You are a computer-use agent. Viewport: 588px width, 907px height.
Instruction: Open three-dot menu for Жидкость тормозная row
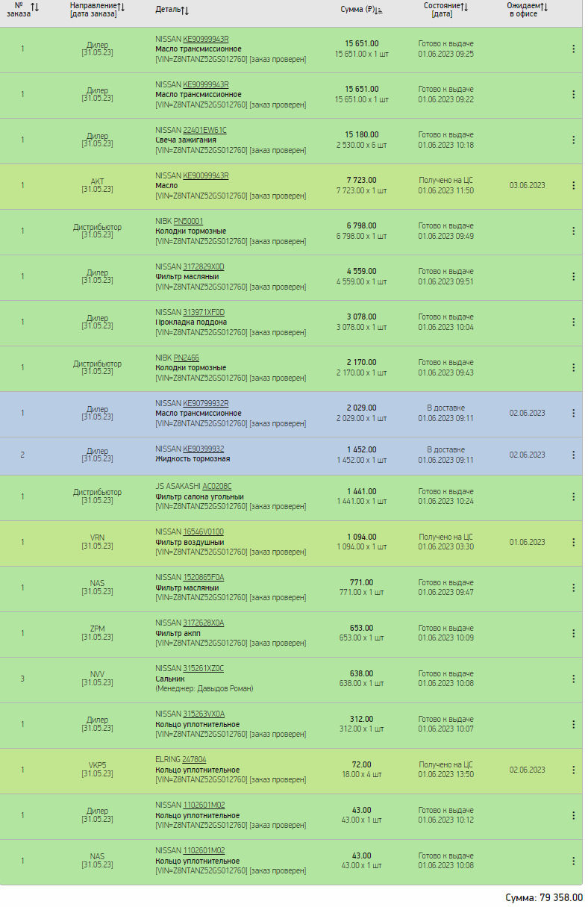[x=573, y=455]
